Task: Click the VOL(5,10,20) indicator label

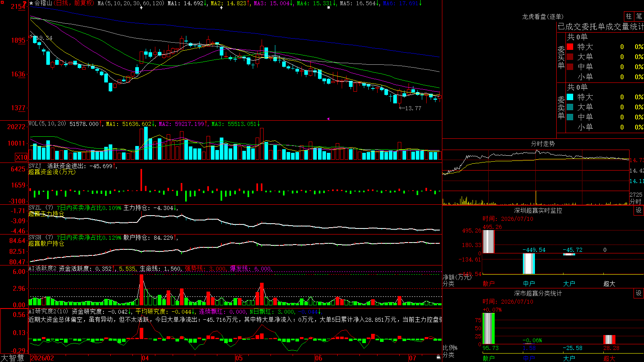Action: coord(47,124)
